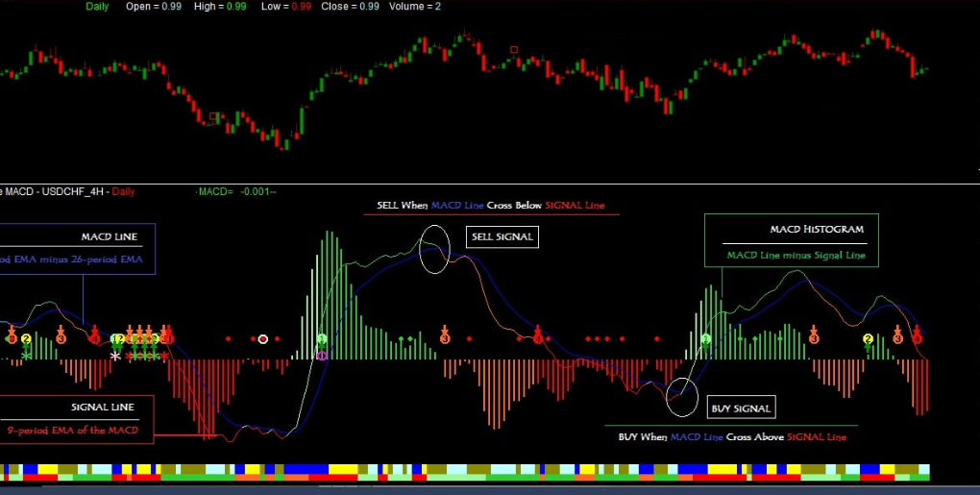This screenshot has width=980, height=495.
Task: Click the white asterisk marker
Action: coord(115,357)
